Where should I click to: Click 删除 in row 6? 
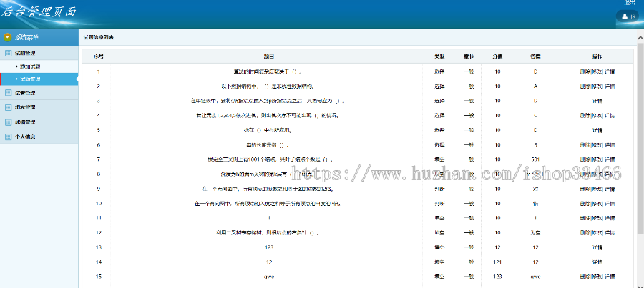point(585,145)
